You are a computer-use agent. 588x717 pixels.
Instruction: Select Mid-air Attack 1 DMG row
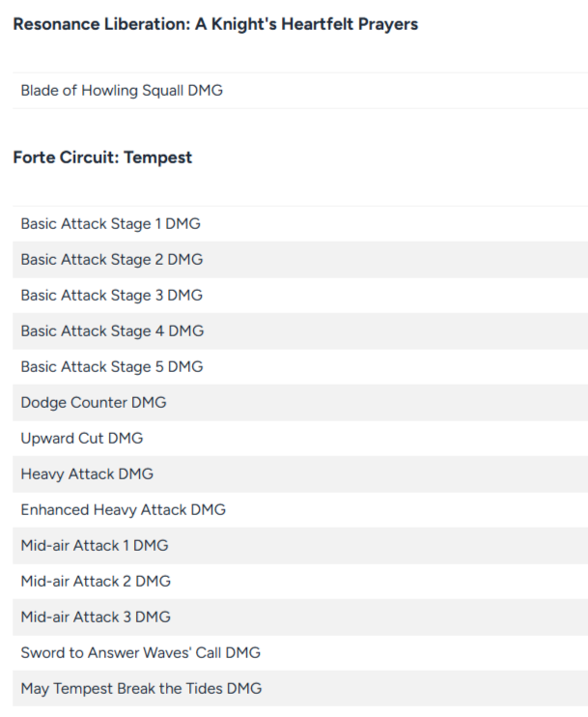94,546
